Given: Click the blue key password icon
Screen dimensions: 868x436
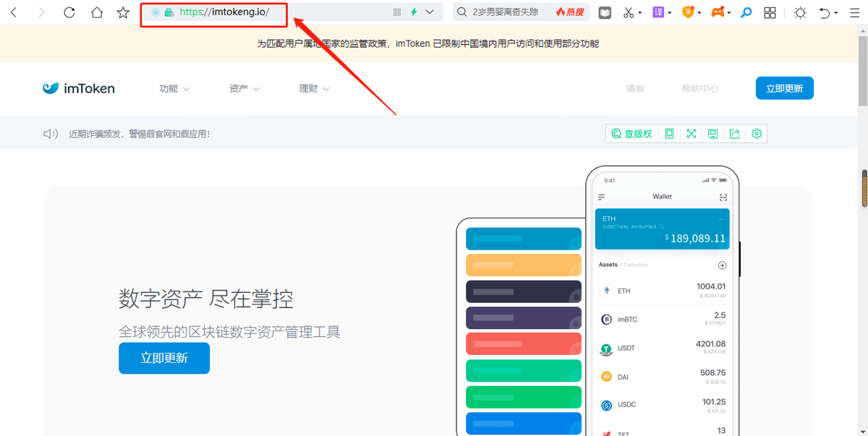Looking at the screenshot, I should coord(746,12).
